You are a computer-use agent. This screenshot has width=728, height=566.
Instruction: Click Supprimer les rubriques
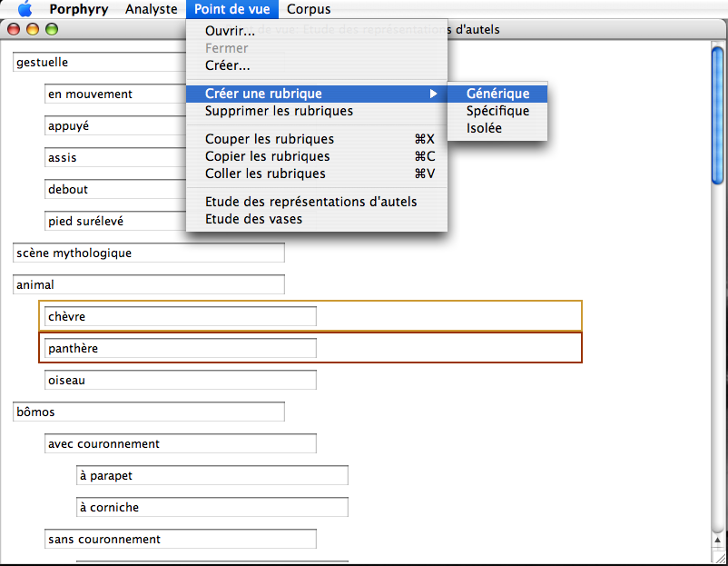279,111
